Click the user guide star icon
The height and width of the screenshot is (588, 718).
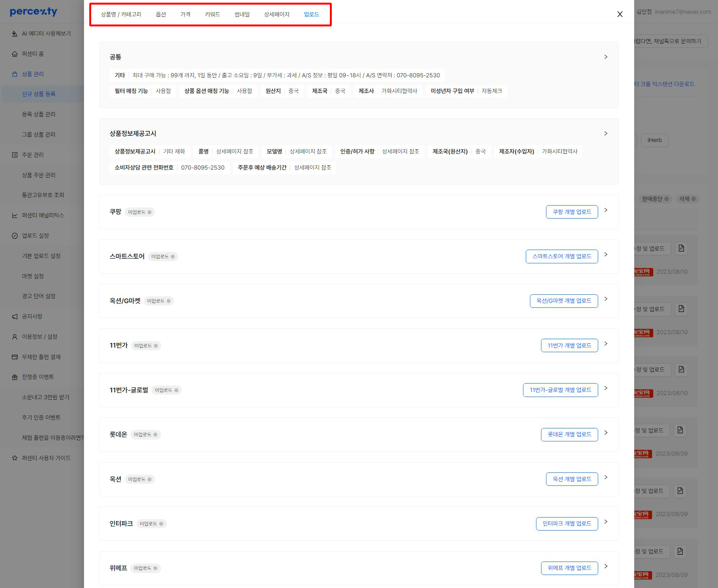pyautogui.click(x=15, y=458)
